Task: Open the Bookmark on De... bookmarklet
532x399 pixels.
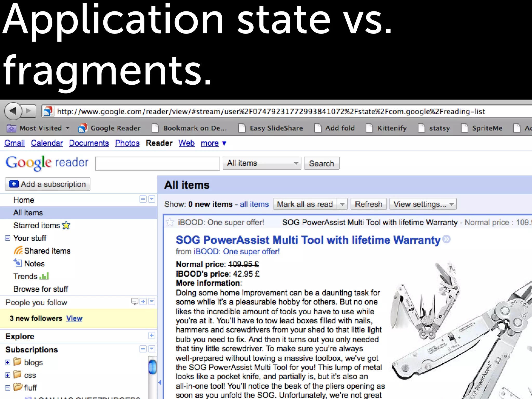Action: (x=189, y=128)
